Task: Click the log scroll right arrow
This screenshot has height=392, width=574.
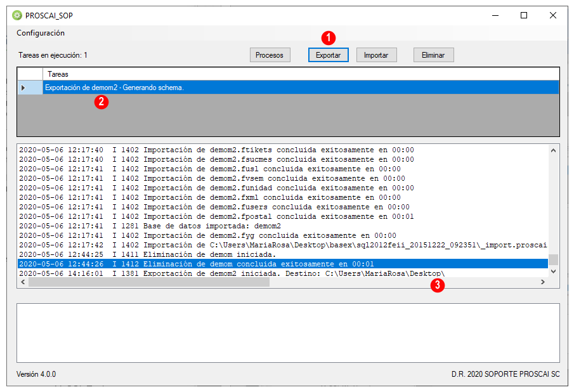Action: [543, 282]
